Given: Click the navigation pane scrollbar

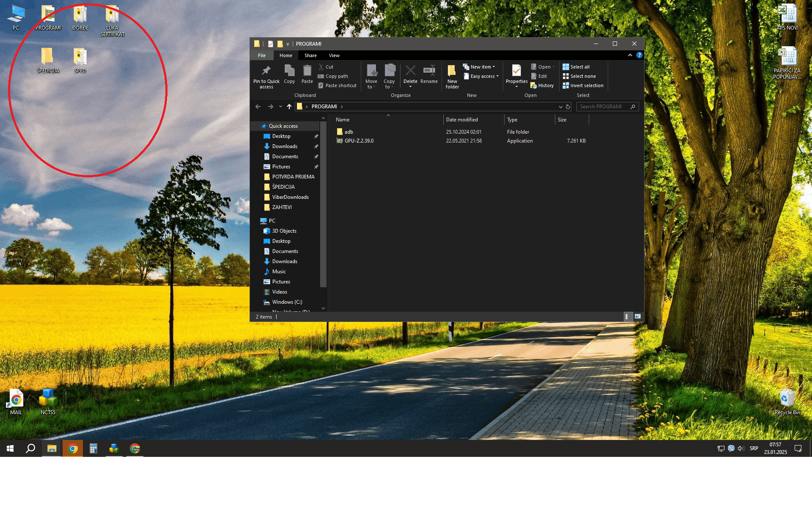Looking at the screenshot, I should point(323,205).
